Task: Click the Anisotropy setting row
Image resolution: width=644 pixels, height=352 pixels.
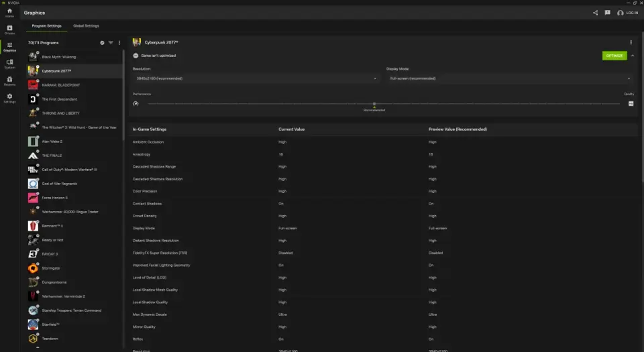Action: pyautogui.click(x=383, y=154)
